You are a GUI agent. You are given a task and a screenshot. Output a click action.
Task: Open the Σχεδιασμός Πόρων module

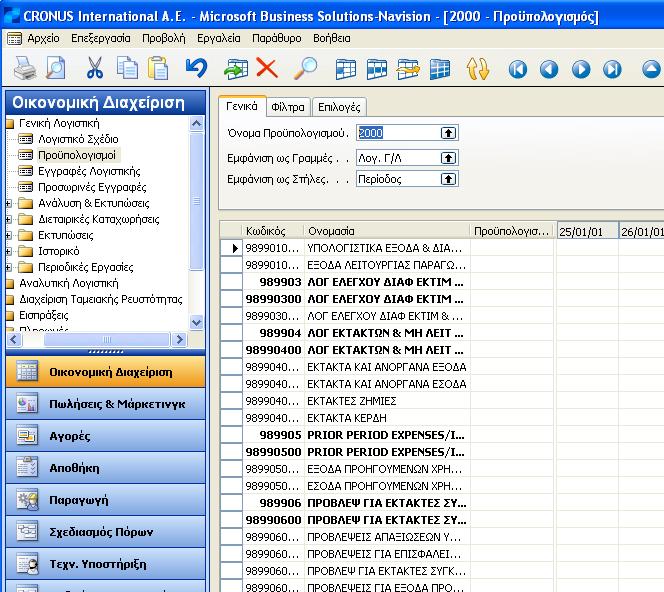[x=105, y=531]
